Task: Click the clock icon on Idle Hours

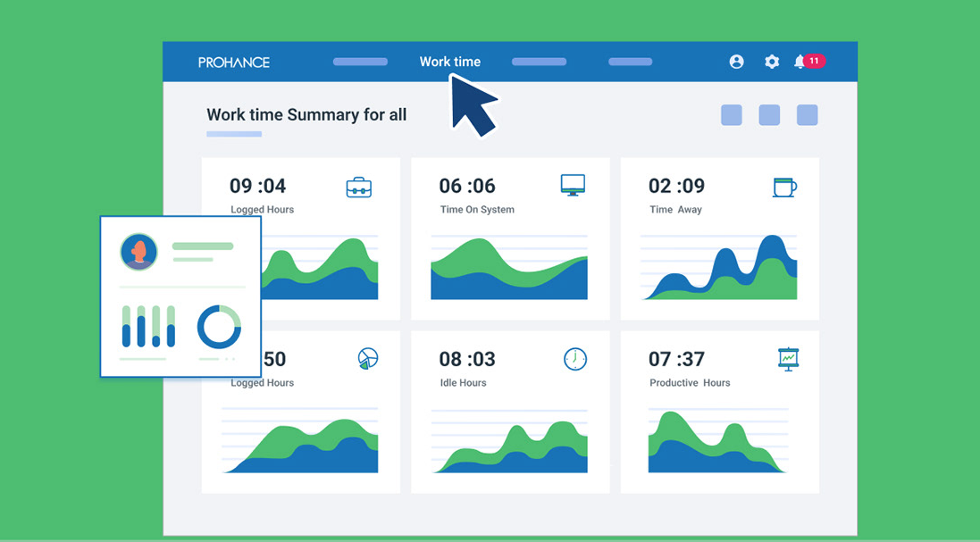Action: tap(575, 359)
